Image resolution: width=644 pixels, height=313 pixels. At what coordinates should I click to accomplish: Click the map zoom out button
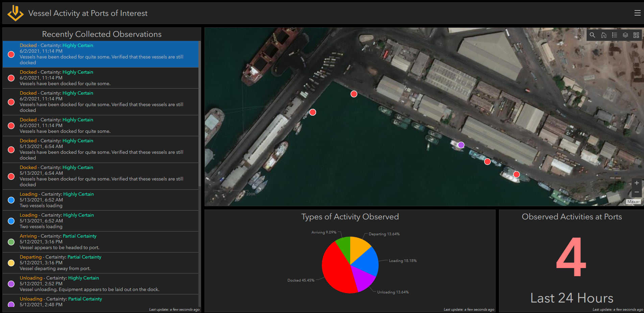[x=636, y=192]
